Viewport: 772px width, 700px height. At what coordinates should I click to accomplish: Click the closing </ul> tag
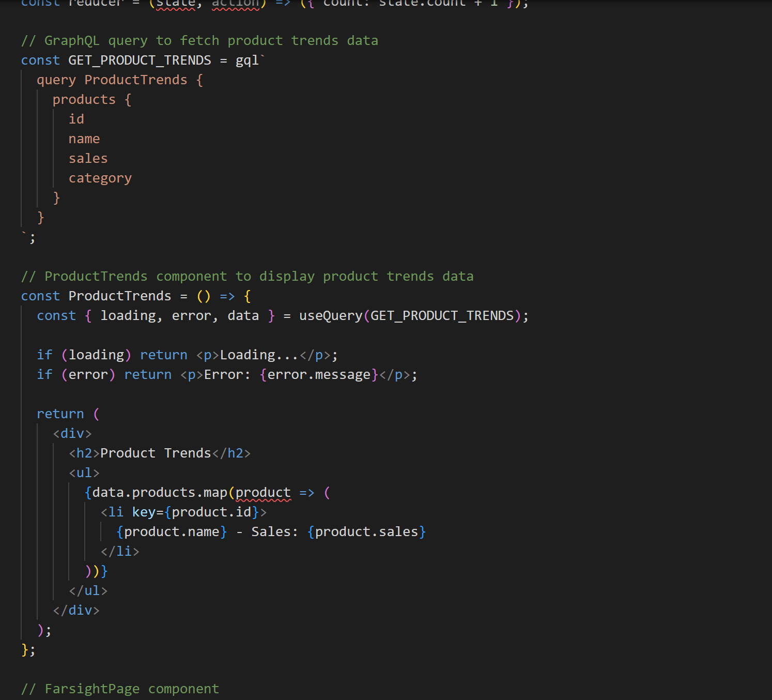[88, 591]
